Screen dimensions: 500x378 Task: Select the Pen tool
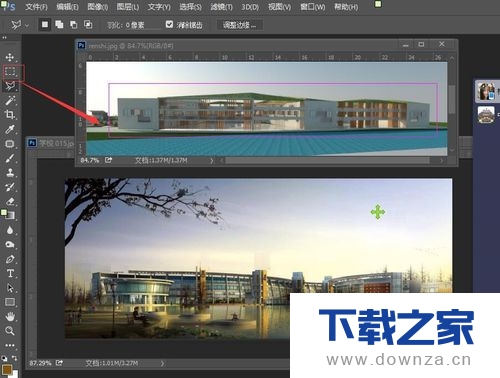[x=10, y=259]
